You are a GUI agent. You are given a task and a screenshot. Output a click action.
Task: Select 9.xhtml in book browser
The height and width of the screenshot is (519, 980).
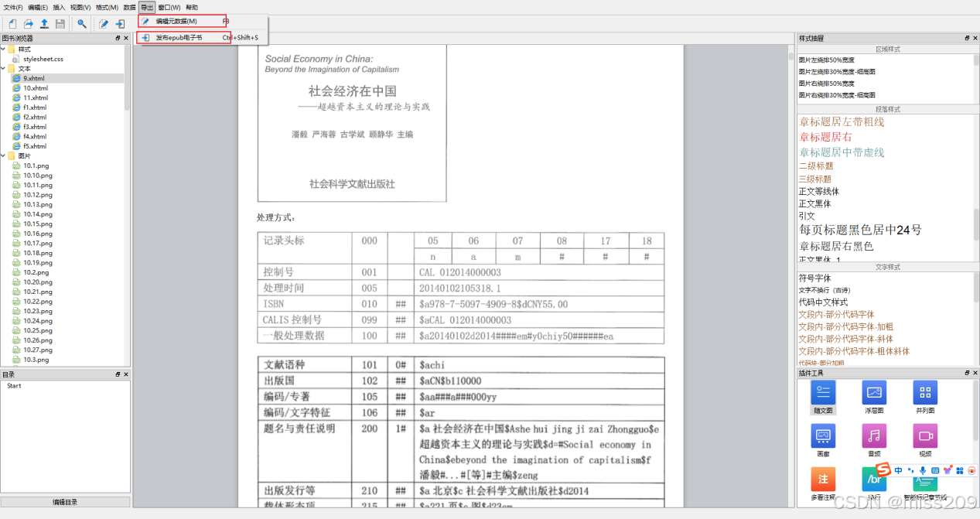click(x=34, y=78)
